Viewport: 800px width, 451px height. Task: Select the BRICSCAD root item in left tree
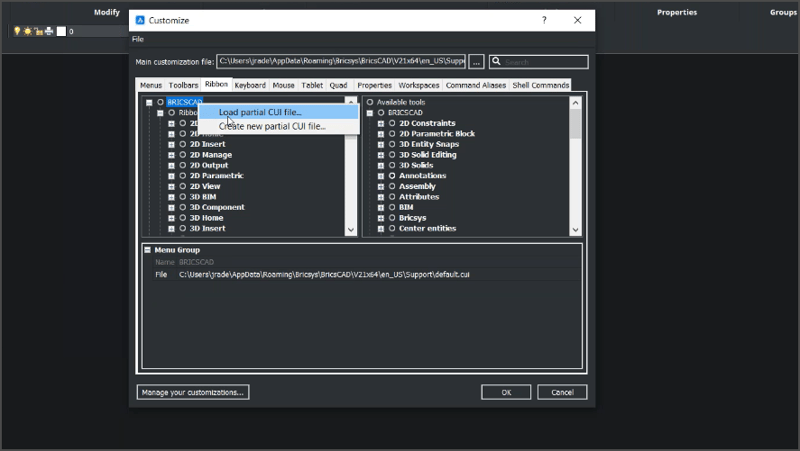(185, 102)
